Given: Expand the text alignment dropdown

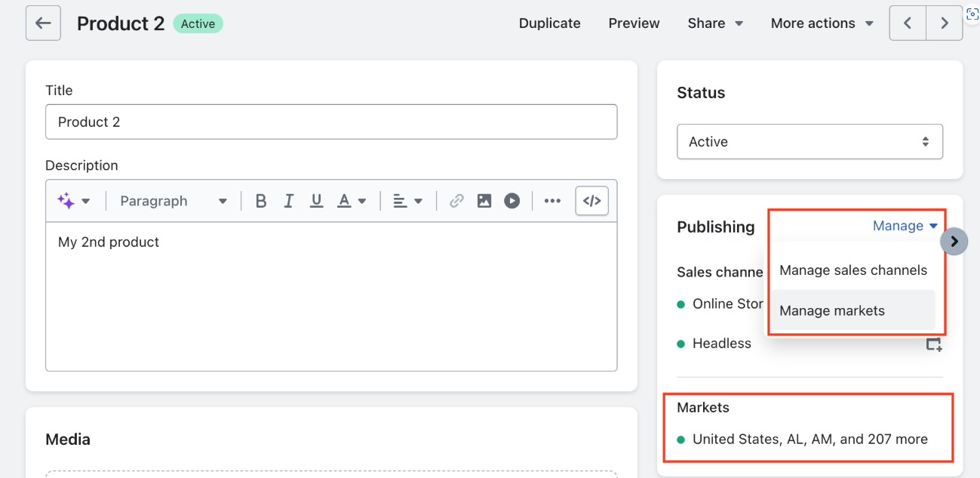Looking at the screenshot, I should click(407, 201).
